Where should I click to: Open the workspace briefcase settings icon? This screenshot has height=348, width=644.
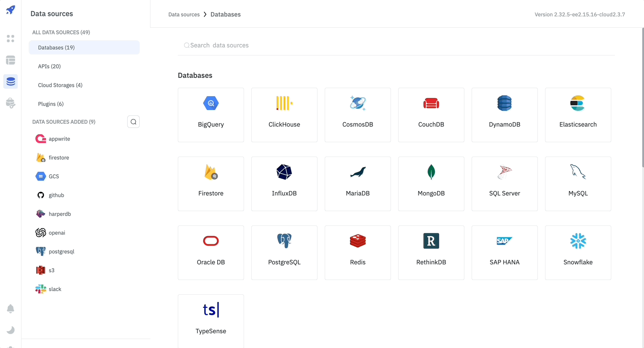coord(11,103)
